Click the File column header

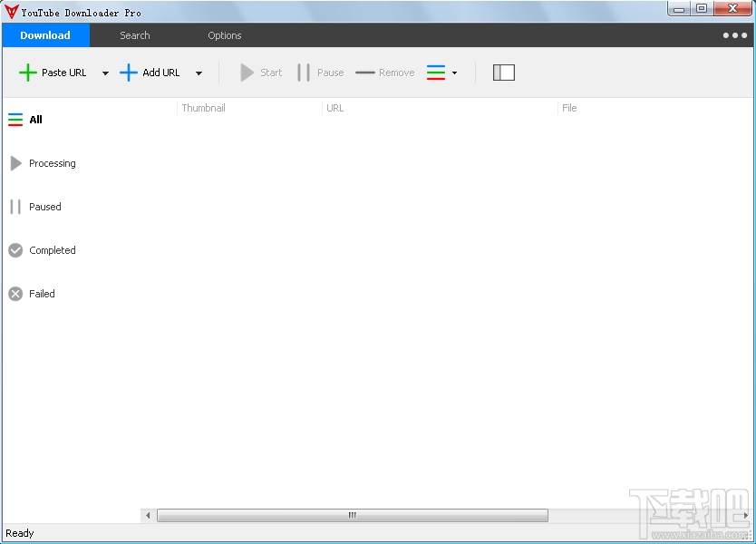[x=569, y=108]
